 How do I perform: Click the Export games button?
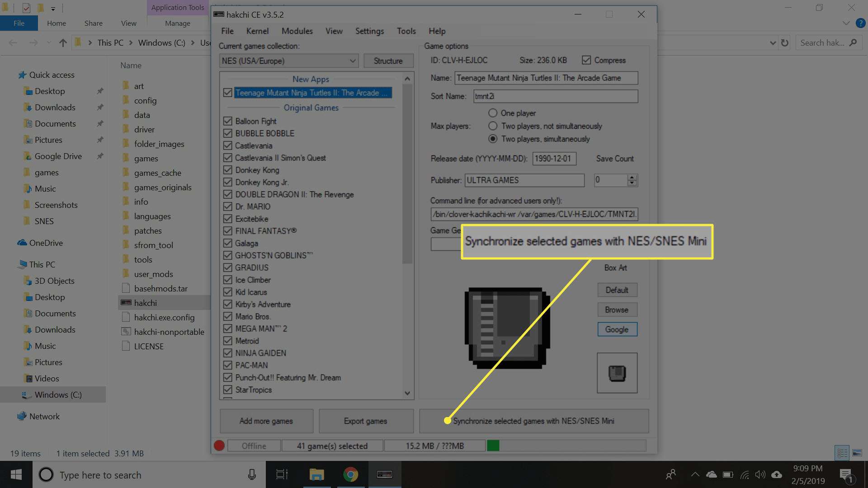[365, 421]
